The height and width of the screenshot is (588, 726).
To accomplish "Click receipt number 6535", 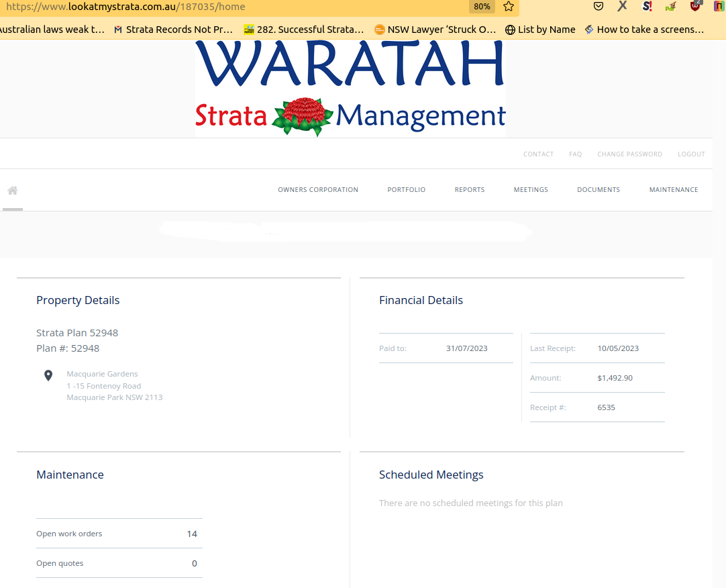I will click(606, 407).
